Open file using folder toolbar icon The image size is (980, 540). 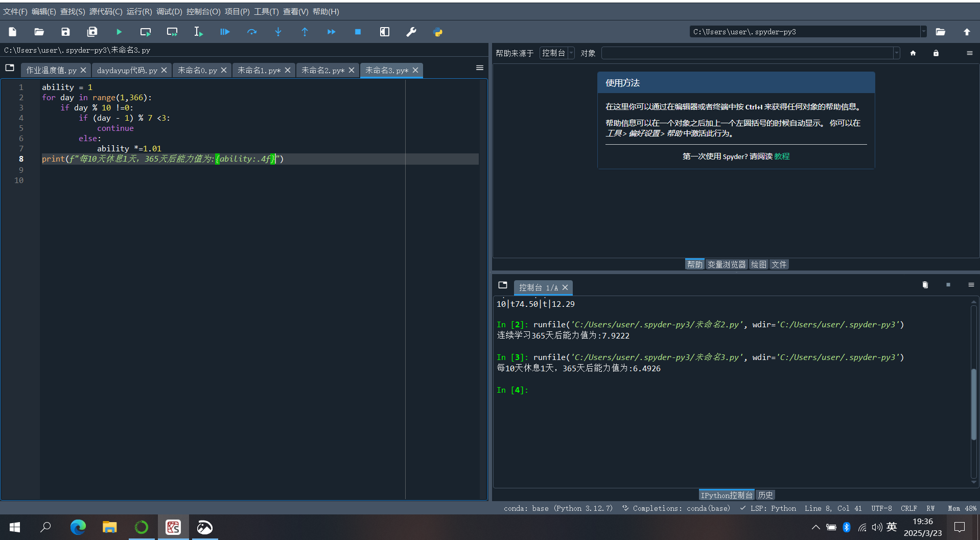pyautogui.click(x=39, y=32)
